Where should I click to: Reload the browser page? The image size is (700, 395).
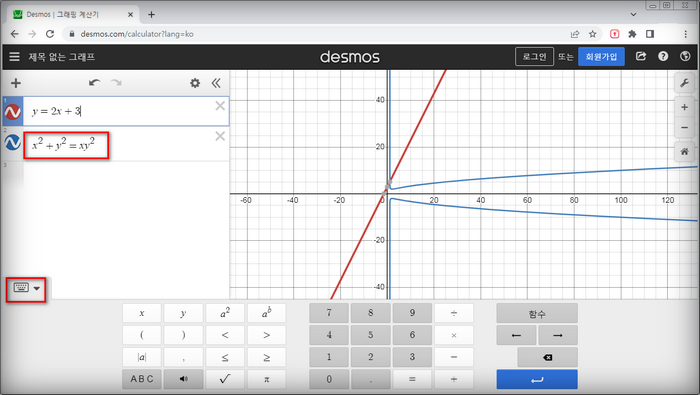[50, 34]
